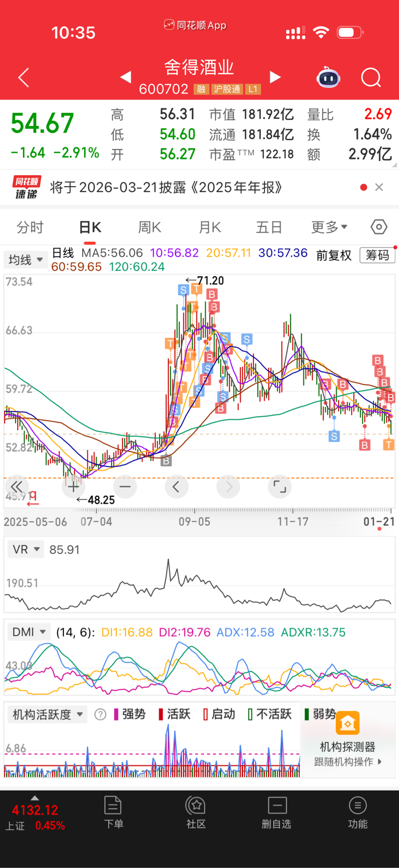Screen dimensions: 399x868
Task: Tap the 600702 stock code
Action: (164, 89)
